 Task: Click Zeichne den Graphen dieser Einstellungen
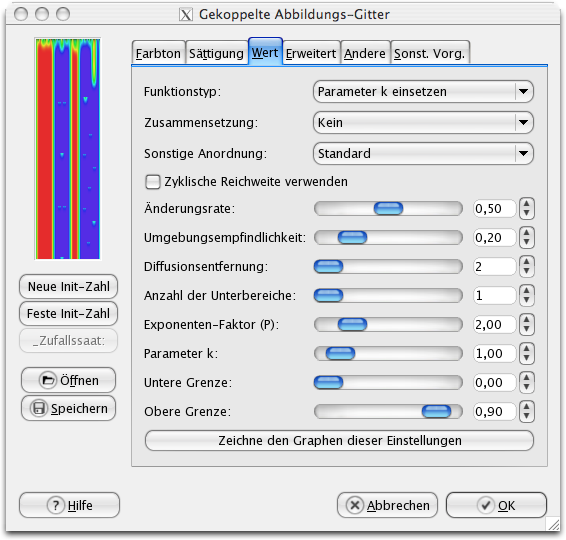click(x=339, y=440)
